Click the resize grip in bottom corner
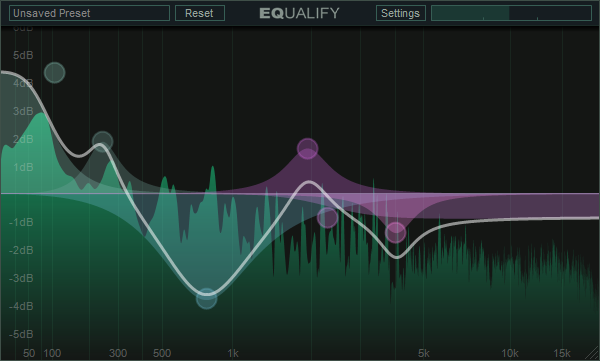Screen dimensions: 600x361 coord(592,353)
